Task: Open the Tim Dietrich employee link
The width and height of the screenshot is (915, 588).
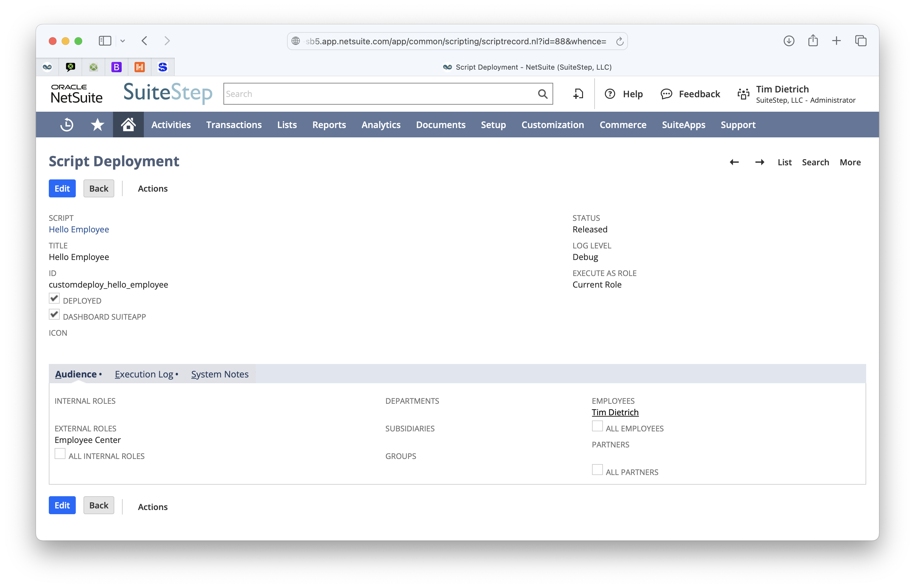Action: click(615, 412)
